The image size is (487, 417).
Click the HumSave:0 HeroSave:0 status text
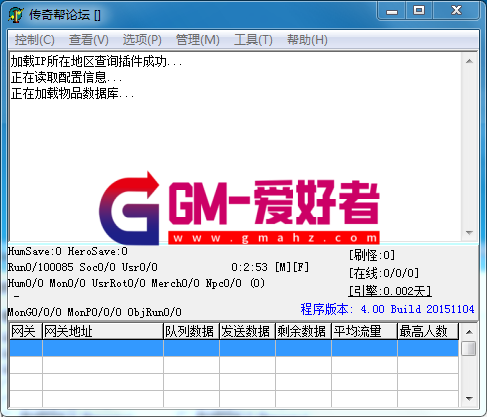click(x=68, y=251)
